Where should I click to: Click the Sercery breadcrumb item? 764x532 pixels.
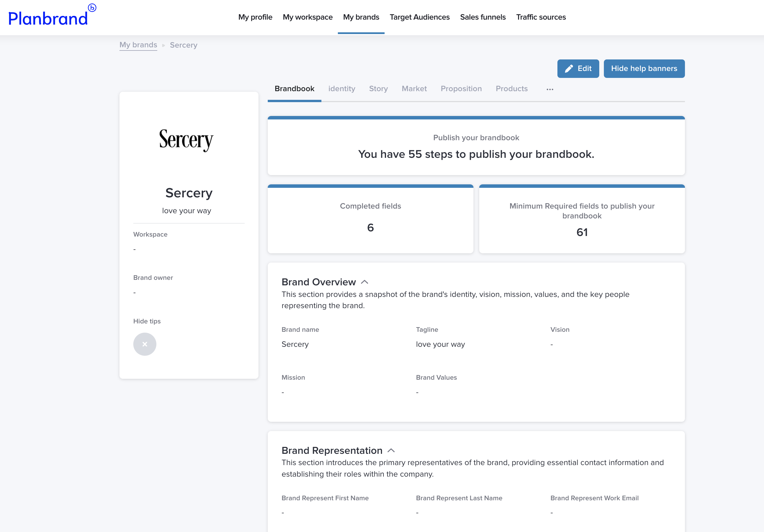(x=184, y=45)
